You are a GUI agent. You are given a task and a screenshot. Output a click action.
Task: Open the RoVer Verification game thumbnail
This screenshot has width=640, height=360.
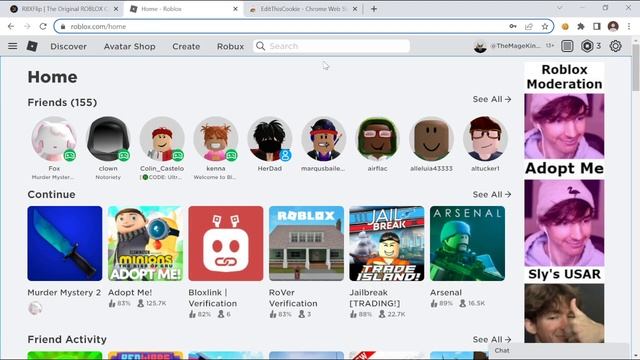pyautogui.click(x=306, y=243)
